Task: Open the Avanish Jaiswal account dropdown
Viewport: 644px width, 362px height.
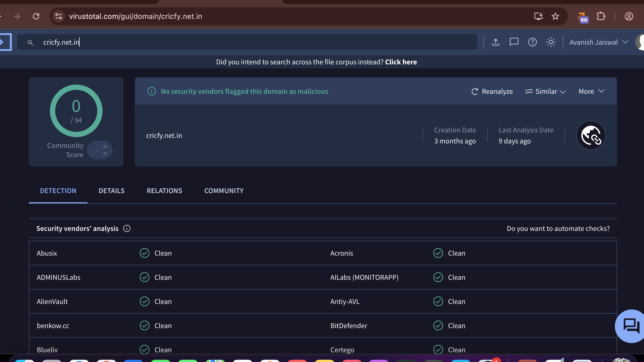Action: 599,42
